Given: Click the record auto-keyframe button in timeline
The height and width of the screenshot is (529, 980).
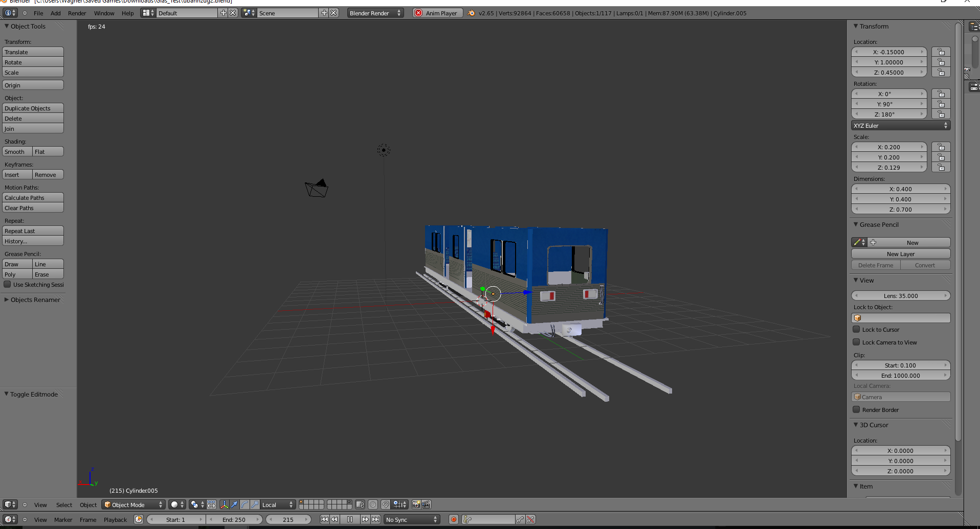Looking at the screenshot, I should [453, 519].
